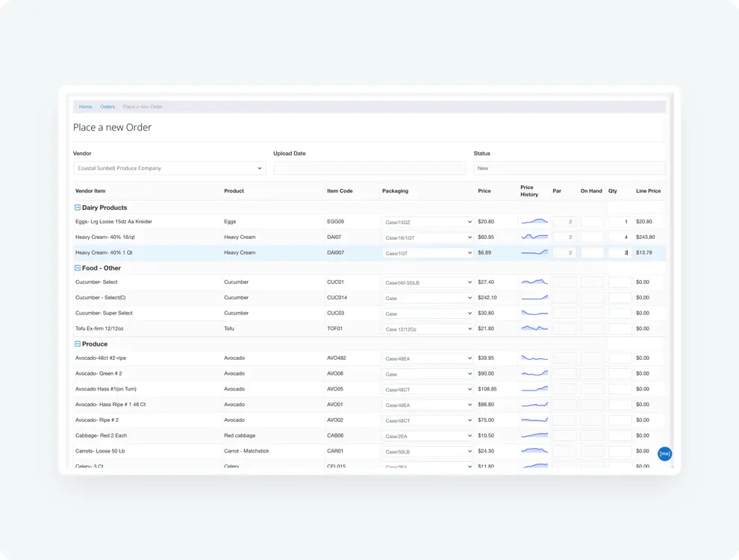Focus the Qty field for Cucumber- Select

pos(620,282)
